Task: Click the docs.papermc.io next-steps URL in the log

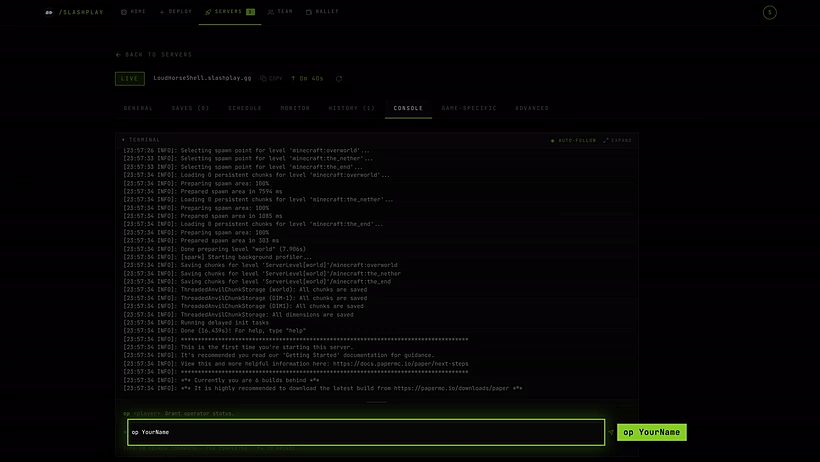Action: 401,364
